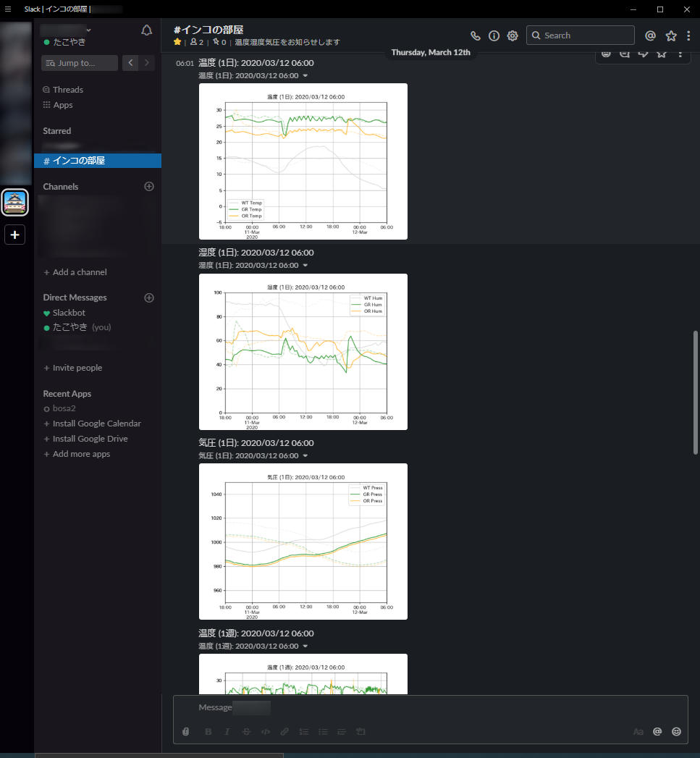Toggle ordered list in composer

click(x=303, y=731)
